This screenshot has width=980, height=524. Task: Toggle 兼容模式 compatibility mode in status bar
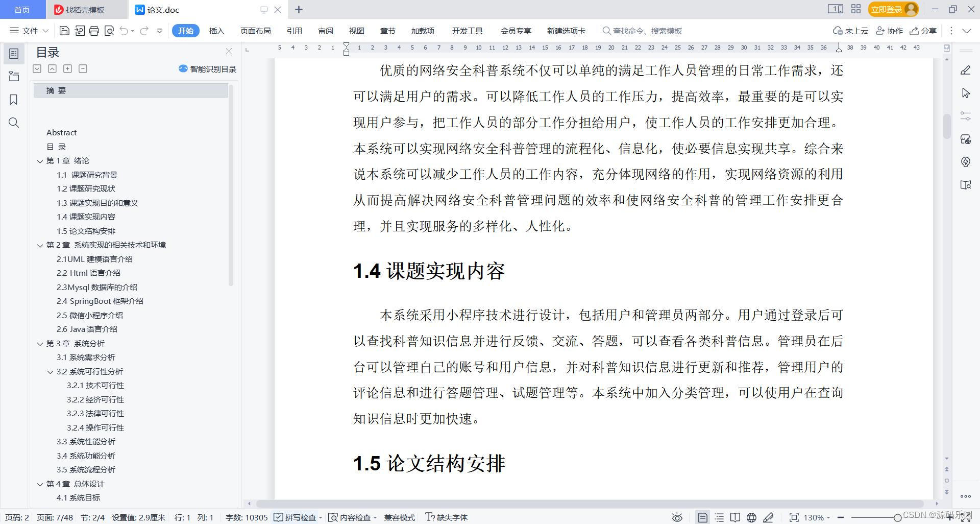[x=399, y=517]
